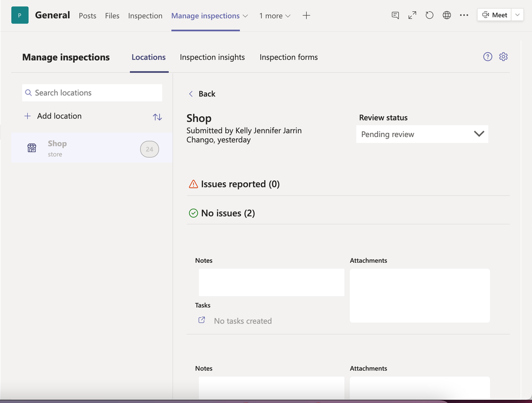This screenshot has height=403, width=532.
Task: Click the store building icon for Shop
Action: coord(32,148)
